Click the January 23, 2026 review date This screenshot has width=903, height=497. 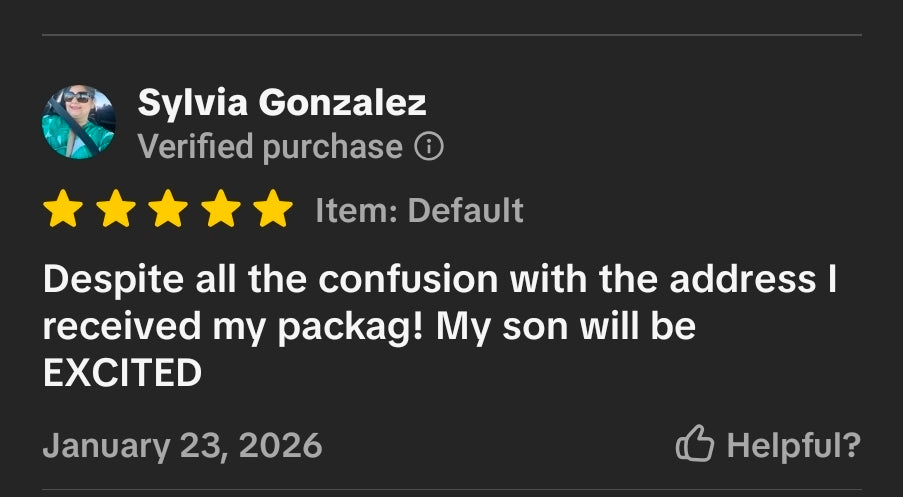pyautogui.click(x=183, y=446)
